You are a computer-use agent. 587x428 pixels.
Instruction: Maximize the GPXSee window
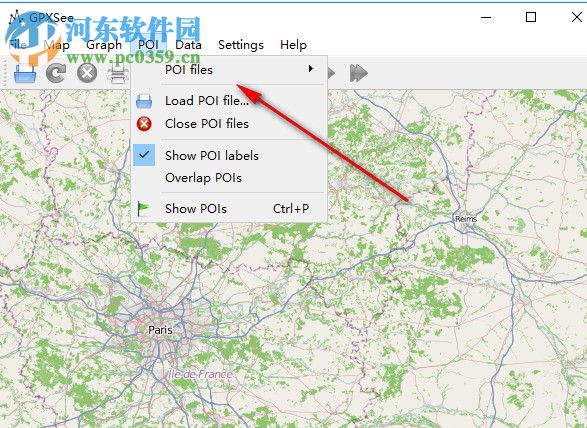pyautogui.click(x=531, y=17)
